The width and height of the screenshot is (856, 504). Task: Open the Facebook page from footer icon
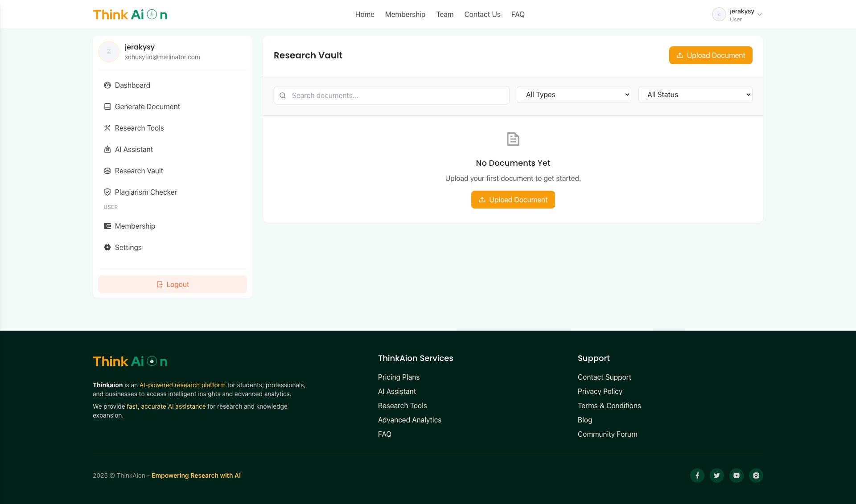(x=697, y=475)
